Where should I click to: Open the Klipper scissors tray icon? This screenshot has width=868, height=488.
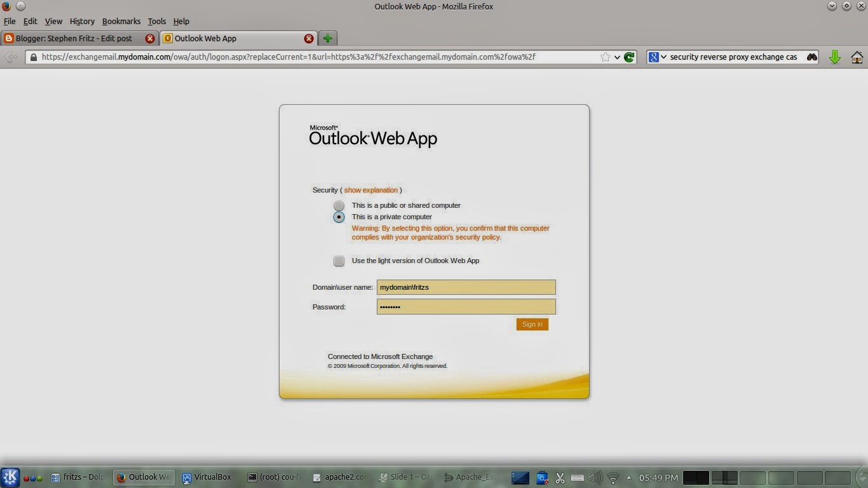pos(560,478)
